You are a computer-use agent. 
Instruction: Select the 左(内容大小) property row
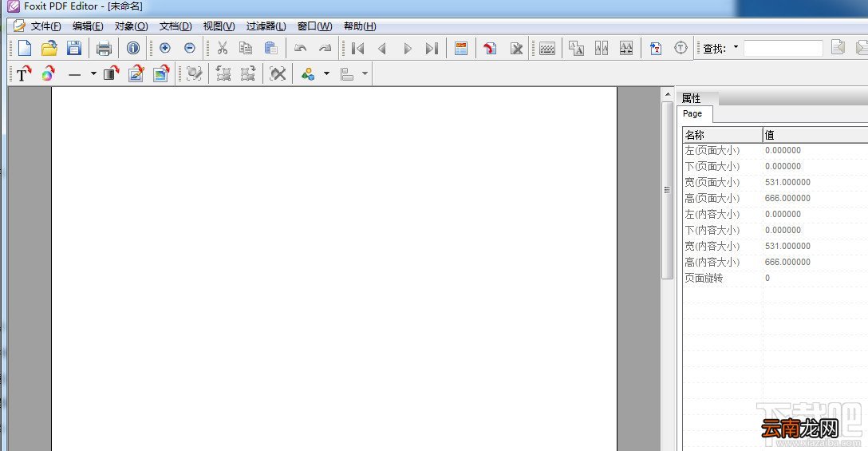[x=775, y=214]
